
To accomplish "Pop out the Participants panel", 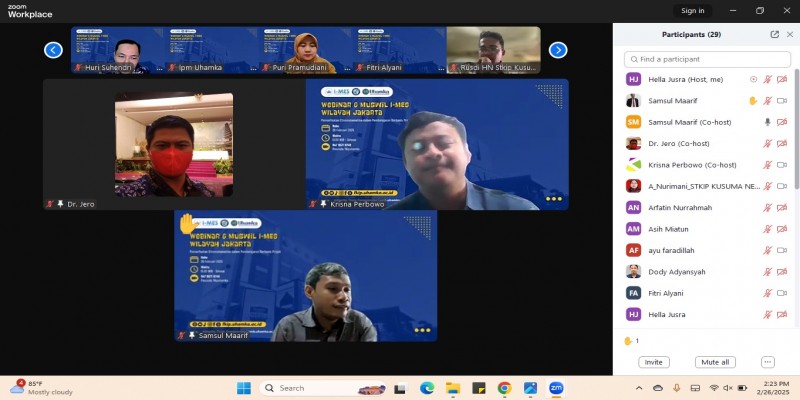I will (774, 34).
